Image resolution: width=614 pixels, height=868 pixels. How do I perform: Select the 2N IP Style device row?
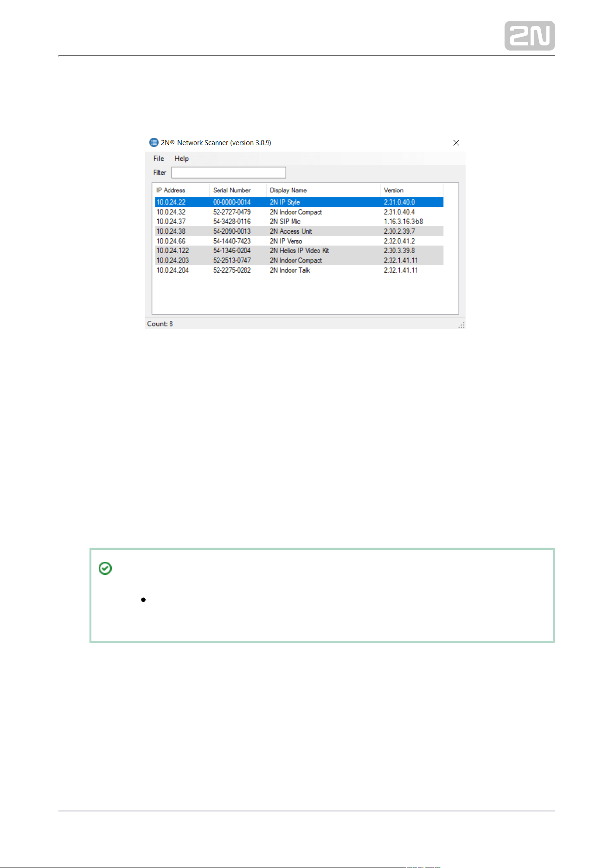point(299,202)
